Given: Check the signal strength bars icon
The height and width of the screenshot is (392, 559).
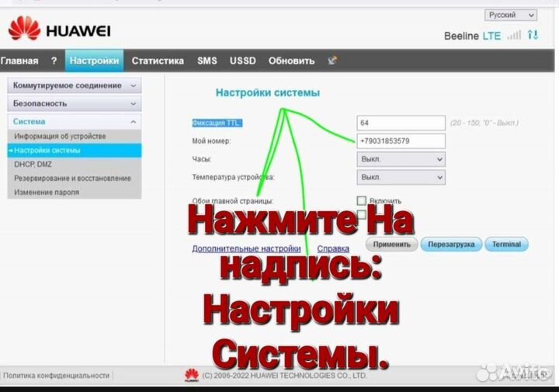Looking at the screenshot, I should pos(514,35).
